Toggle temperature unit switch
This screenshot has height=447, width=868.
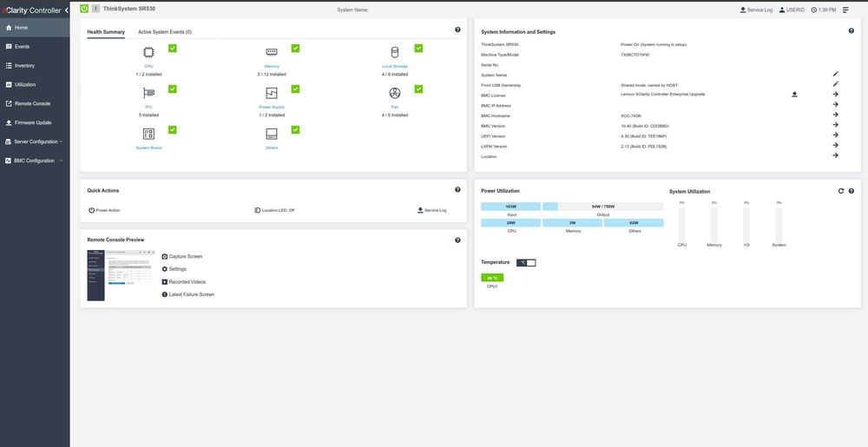click(526, 262)
